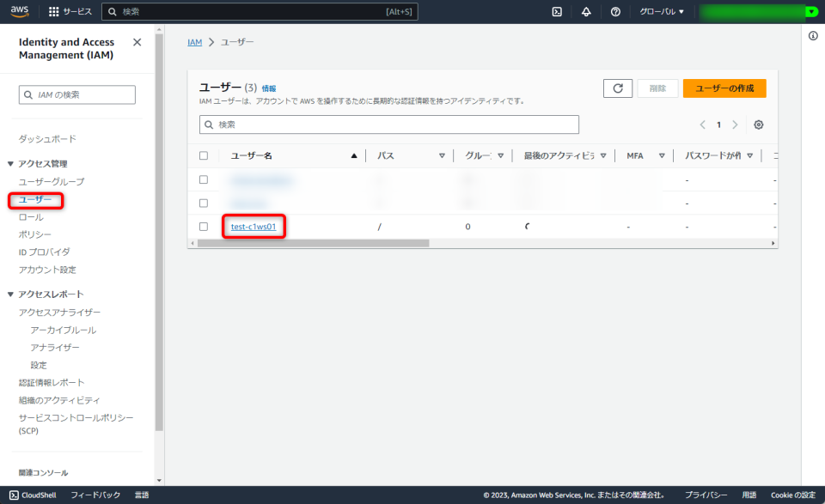Refresh the users list
Image resolution: width=825 pixels, height=504 pixels.
click(617, 88)
